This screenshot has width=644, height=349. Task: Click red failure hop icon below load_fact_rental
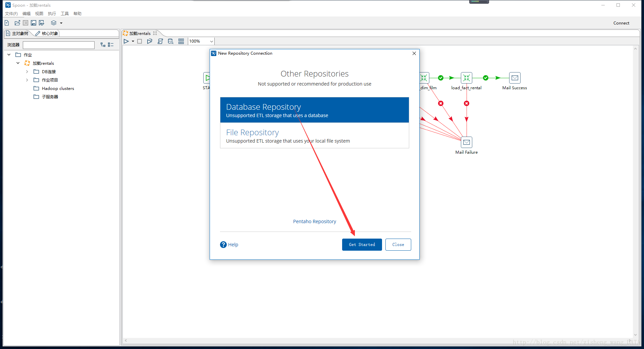point(467,103)
